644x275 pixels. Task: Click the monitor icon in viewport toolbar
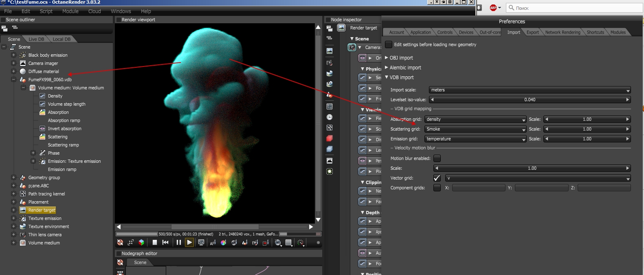click(201, 242)
